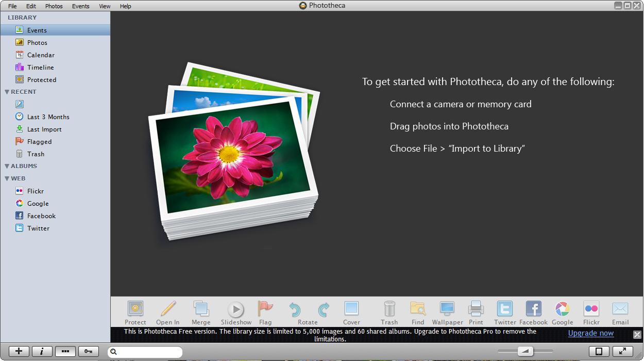The height and width of the screenshot is (361, 644).
Task: Adjust the zoom slider at bottom right
Action: [526, 351]
